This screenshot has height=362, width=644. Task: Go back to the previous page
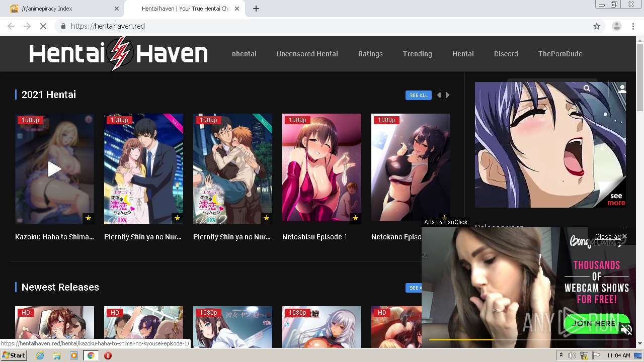click(11, 26)
